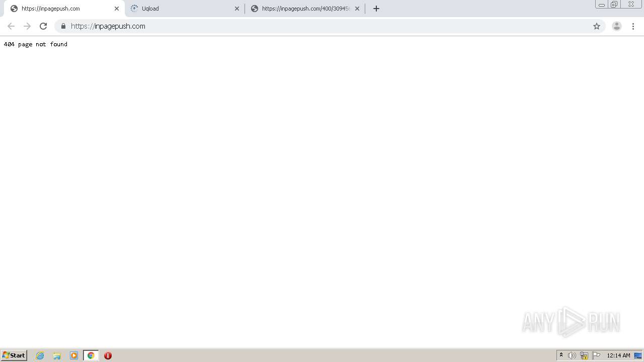Reload the current page
Image resolution: width=644 pixels, height=362 pixels.
(x=43, y=26)
